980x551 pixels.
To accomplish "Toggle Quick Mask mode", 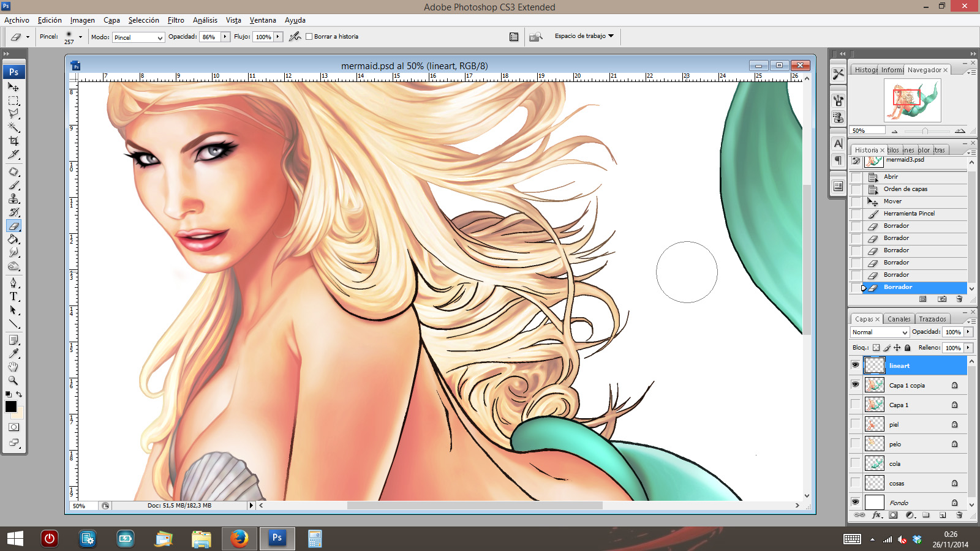I will coord(13,427).
